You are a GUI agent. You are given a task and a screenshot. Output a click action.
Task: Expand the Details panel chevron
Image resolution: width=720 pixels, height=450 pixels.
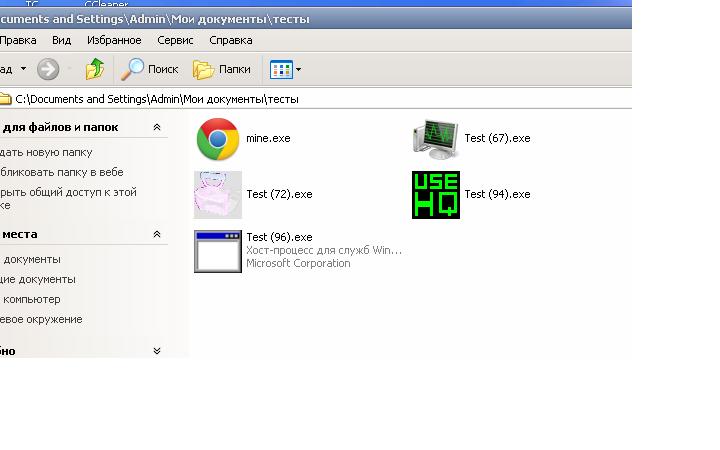(157, 351)
